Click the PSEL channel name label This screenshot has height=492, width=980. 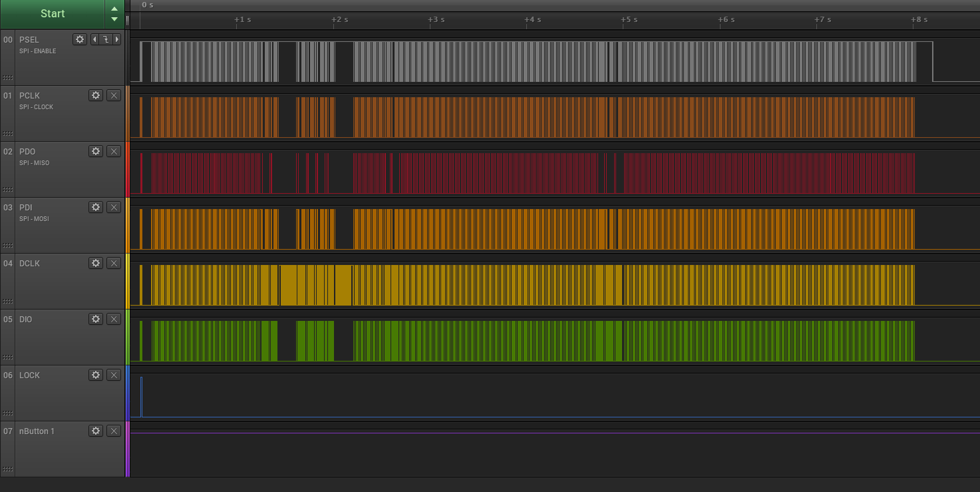coord(29,40)
